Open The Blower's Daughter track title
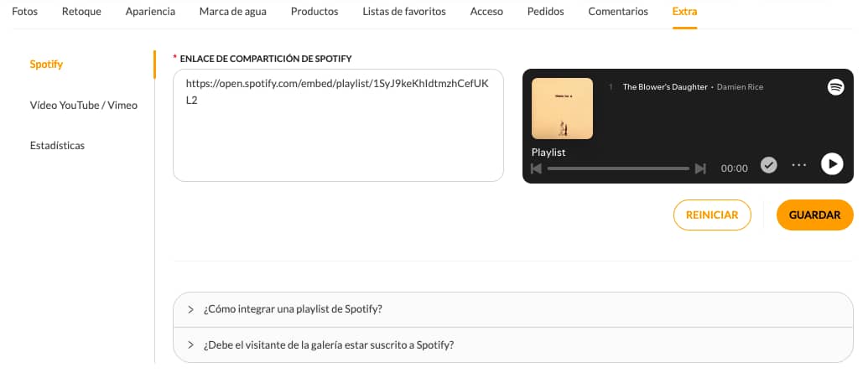Viewport: 868px width, 378px height. (x=665, y=87)
